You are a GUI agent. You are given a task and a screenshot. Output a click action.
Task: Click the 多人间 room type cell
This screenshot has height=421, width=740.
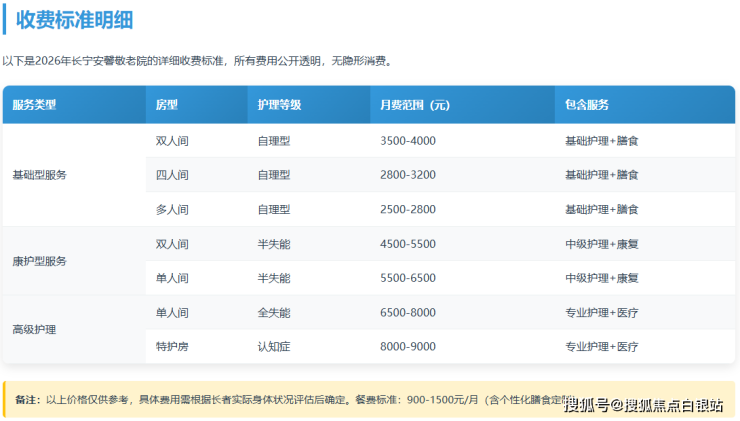coord(172,209)
